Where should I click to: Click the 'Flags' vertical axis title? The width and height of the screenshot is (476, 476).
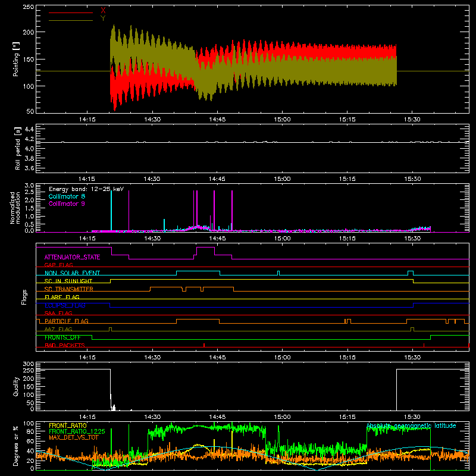tap(24, 297)
